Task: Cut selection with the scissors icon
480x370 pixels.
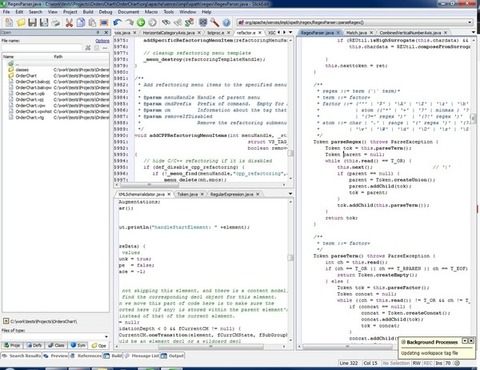Action: point(69,22)
